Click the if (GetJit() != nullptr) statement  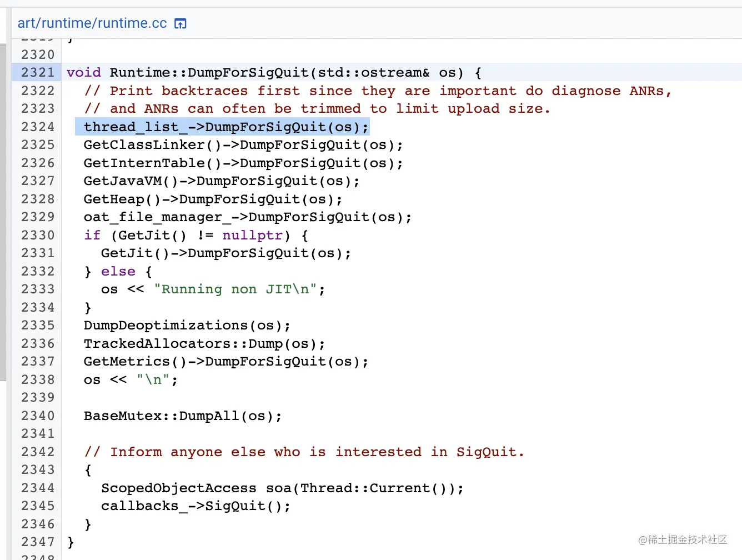click(x=196, y=235)
